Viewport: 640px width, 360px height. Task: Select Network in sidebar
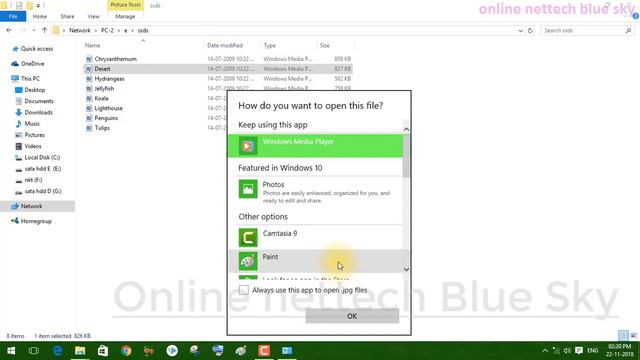pos(31,206)
